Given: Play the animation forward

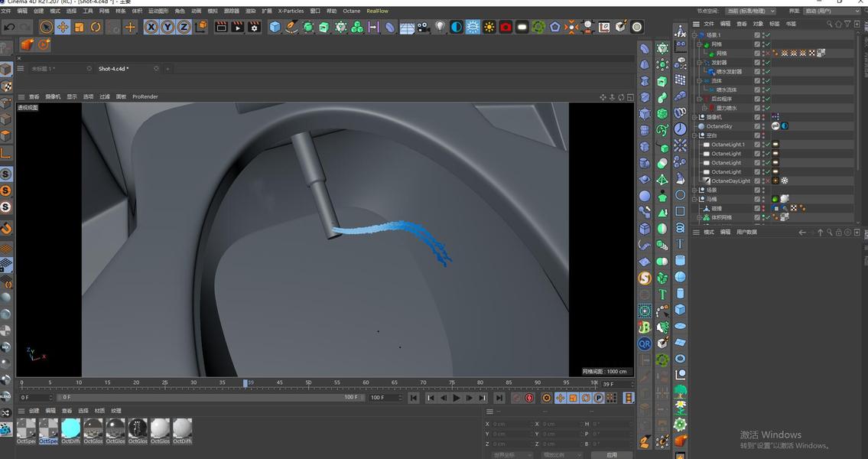Looking at the screenshot, I should (456, 398).
